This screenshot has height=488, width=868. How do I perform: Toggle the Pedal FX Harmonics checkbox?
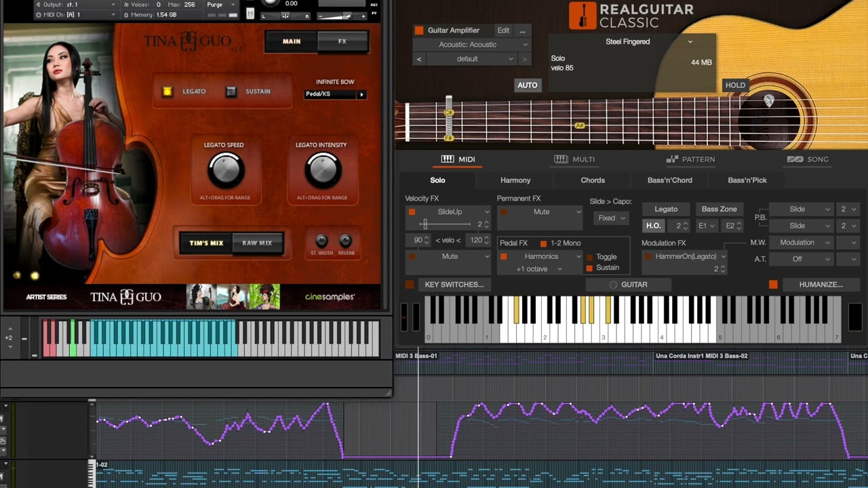(503, 257)
